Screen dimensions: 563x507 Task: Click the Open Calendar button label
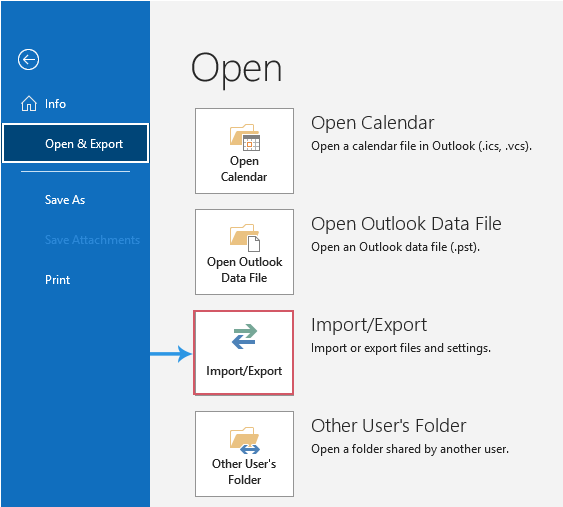click(x=244, y=169)
